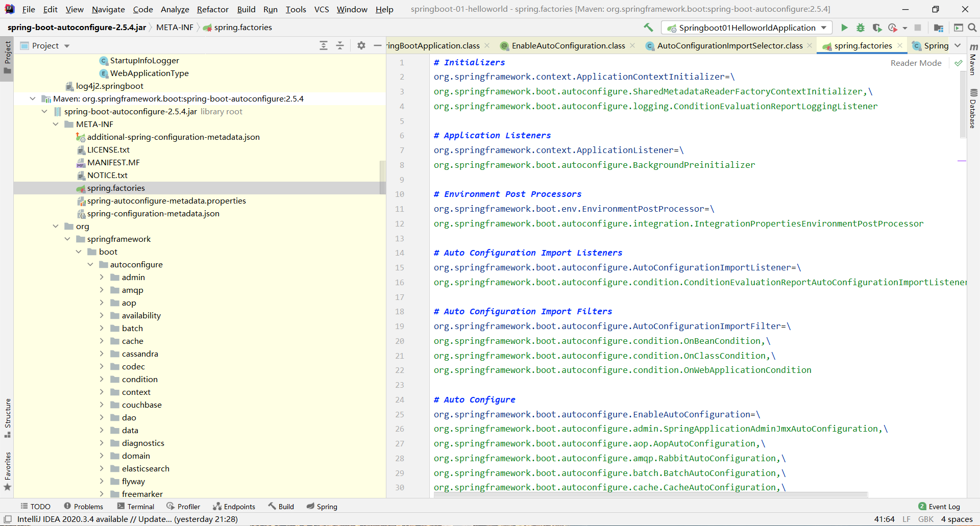Image resolution: width=980 pixels, height=526 pixels.
Task: Click the inspections green checkmark icon
Action: coord(959,63)
